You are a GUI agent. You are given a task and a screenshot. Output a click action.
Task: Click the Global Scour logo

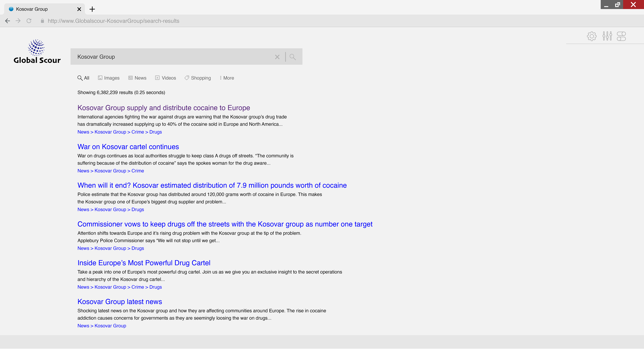point(37,51)
